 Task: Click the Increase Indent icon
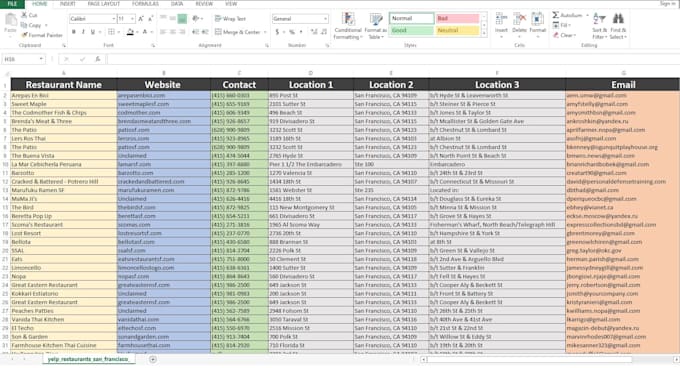(205, 32)
